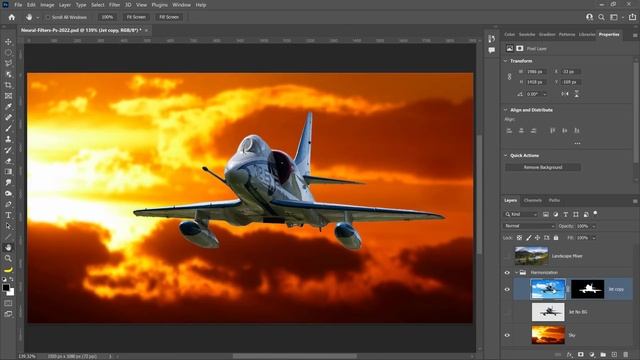
Task: Collapse the Harmonization group
Action: point(516,272)
